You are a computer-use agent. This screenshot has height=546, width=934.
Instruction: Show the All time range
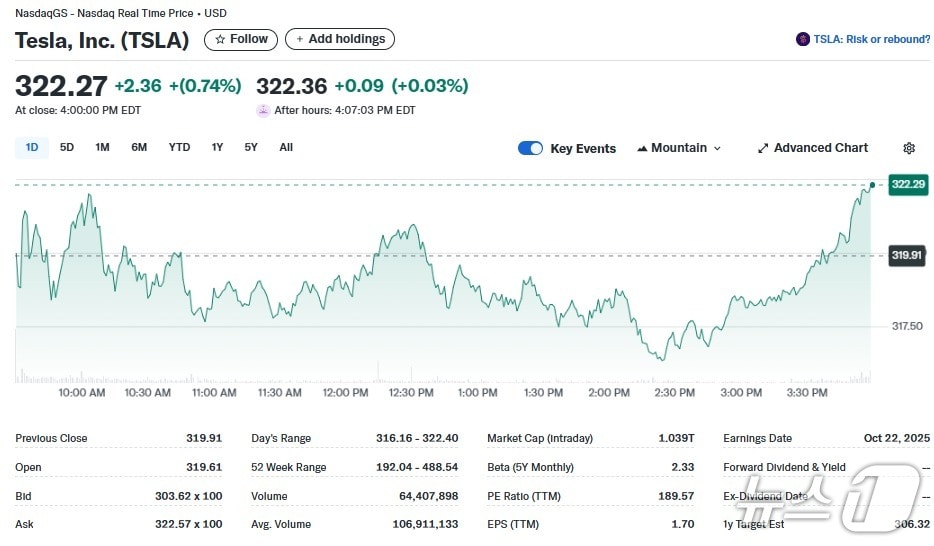click(x=286, y=147)
